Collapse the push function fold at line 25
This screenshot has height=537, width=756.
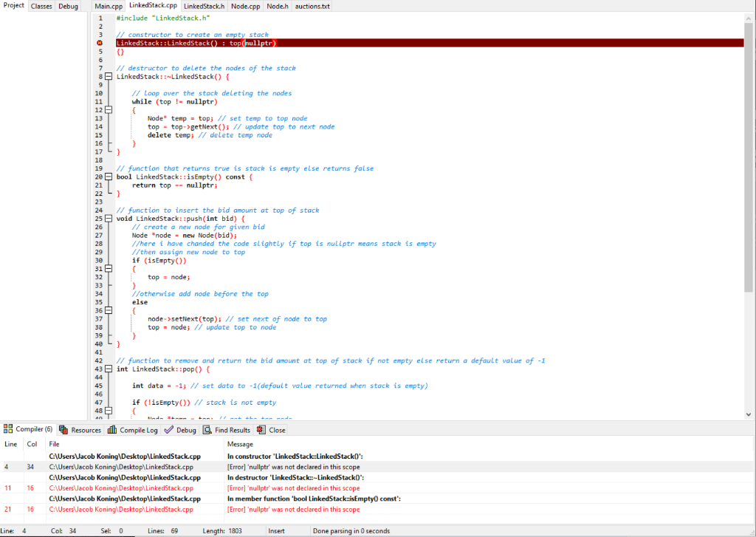(109, 219)
